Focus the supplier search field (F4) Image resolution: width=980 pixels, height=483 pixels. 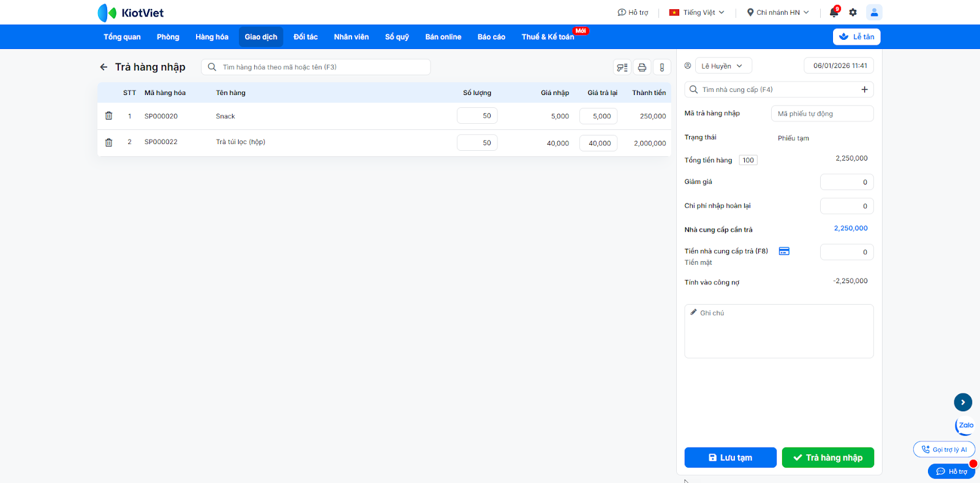click(x=779, y=89)
